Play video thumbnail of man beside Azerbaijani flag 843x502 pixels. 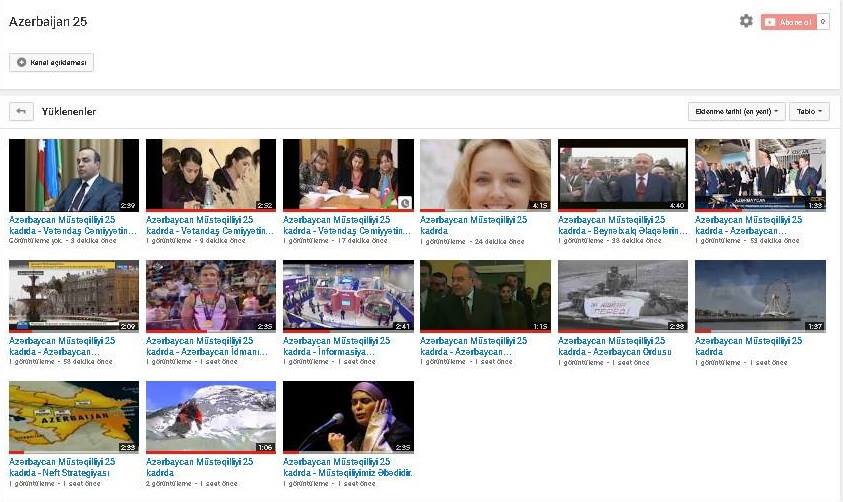74,175
